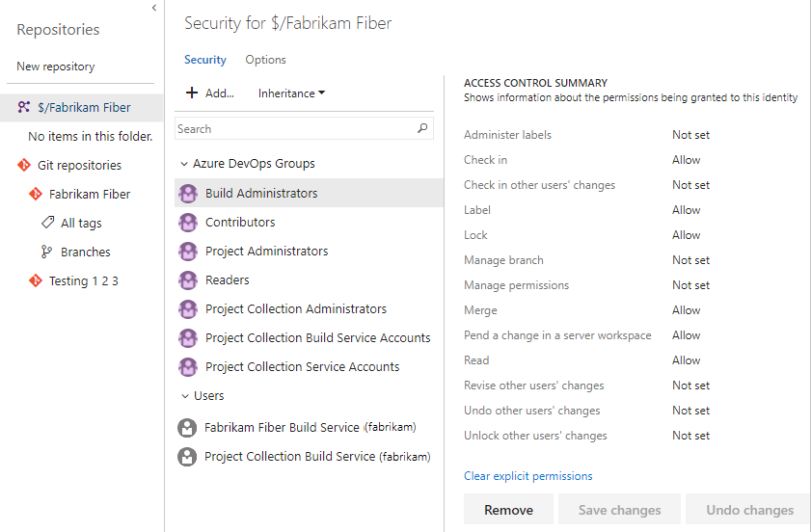The width and height of the screenshot is (811, 532).
Task: Select the Contributors group
Action: tap(240, 222)
